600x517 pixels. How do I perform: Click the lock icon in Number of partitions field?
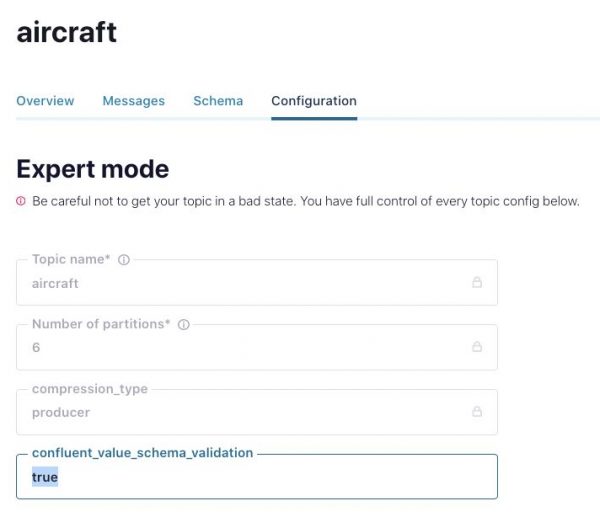(477, 347)
